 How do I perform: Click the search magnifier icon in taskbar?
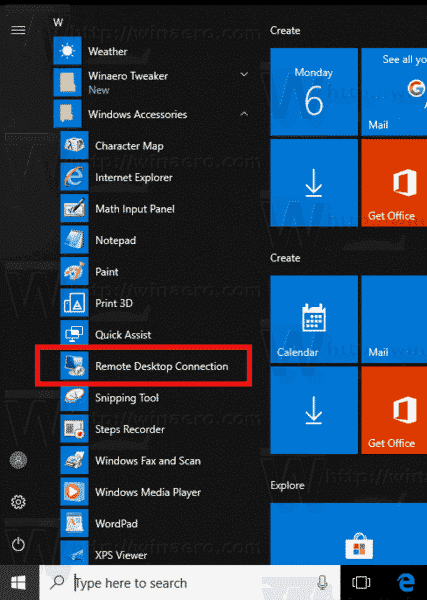(x=57, y=582)
